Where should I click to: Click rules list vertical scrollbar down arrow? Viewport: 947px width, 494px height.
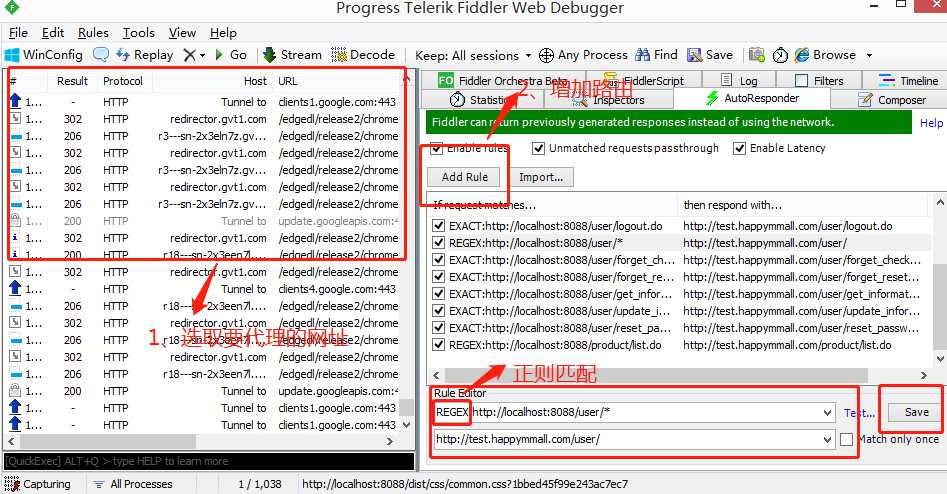(x=940, y=359)
